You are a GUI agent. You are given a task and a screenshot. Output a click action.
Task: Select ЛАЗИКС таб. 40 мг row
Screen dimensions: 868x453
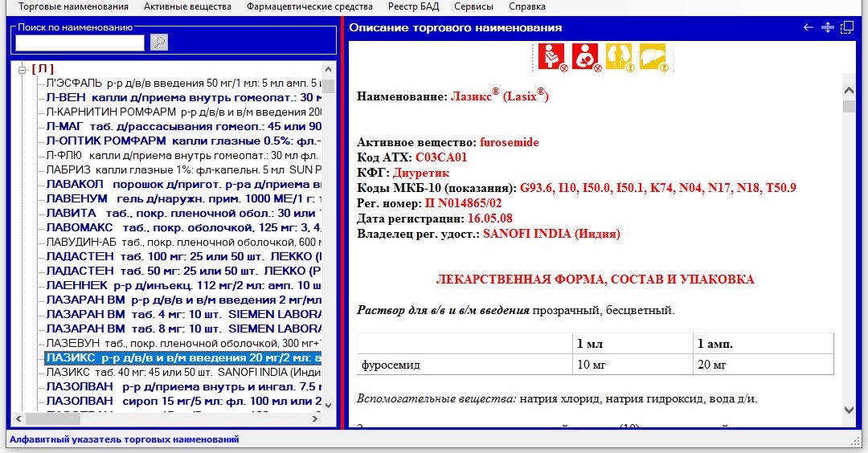(183, 372)
